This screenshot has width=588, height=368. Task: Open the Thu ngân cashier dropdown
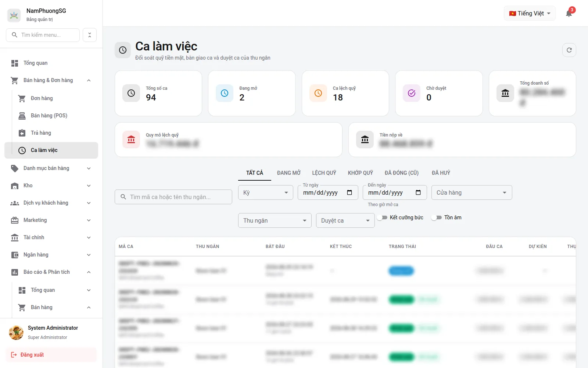point(275,220)
